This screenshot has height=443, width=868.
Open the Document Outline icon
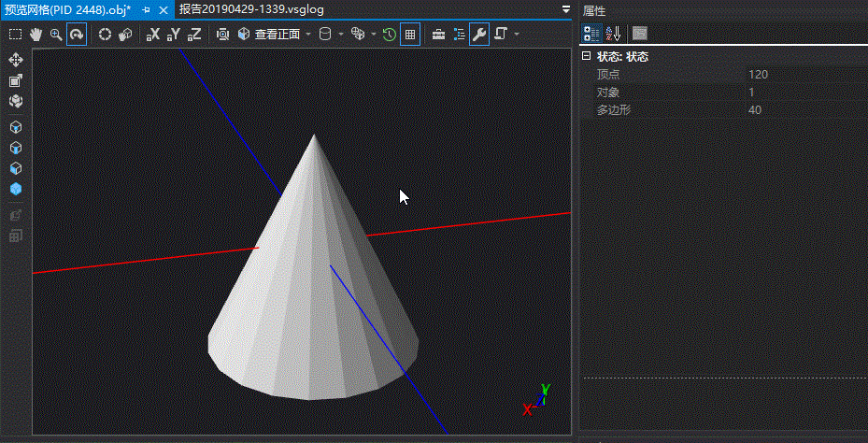459,35
